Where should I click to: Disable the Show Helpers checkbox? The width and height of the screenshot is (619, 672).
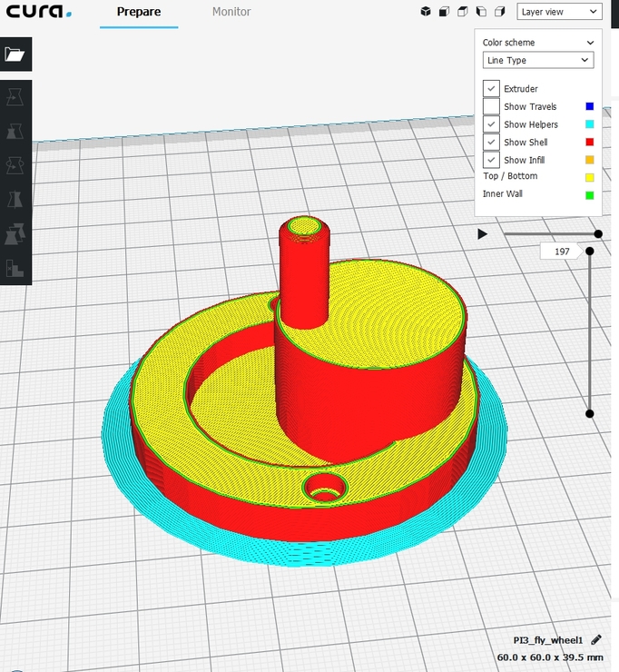pyautogui.click(x=491, y=124)
